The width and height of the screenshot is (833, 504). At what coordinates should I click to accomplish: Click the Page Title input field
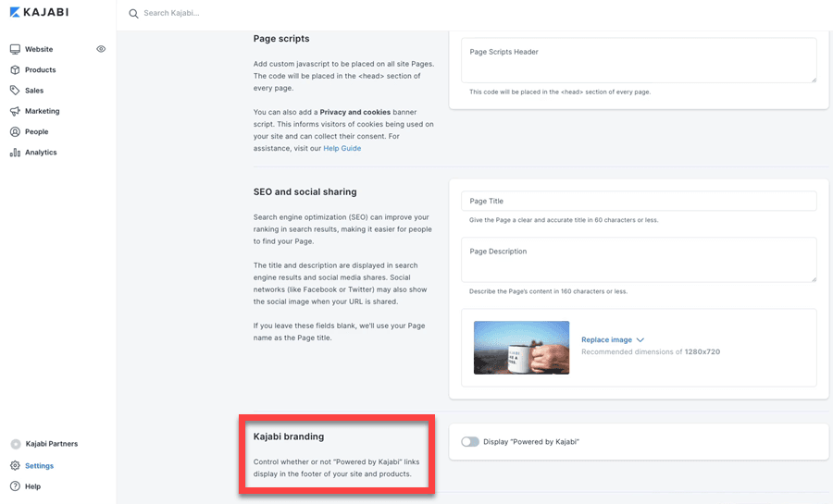click(x=639, y=201)
